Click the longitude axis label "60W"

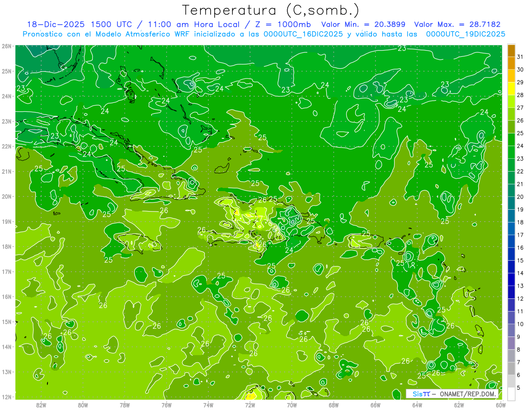click(x=501, y=405)
